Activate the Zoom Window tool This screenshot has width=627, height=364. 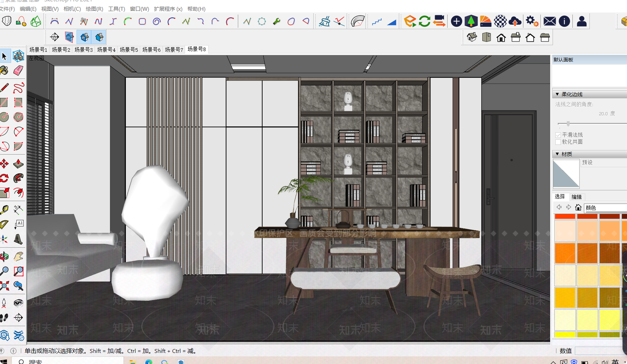click(x=18, y=271)
